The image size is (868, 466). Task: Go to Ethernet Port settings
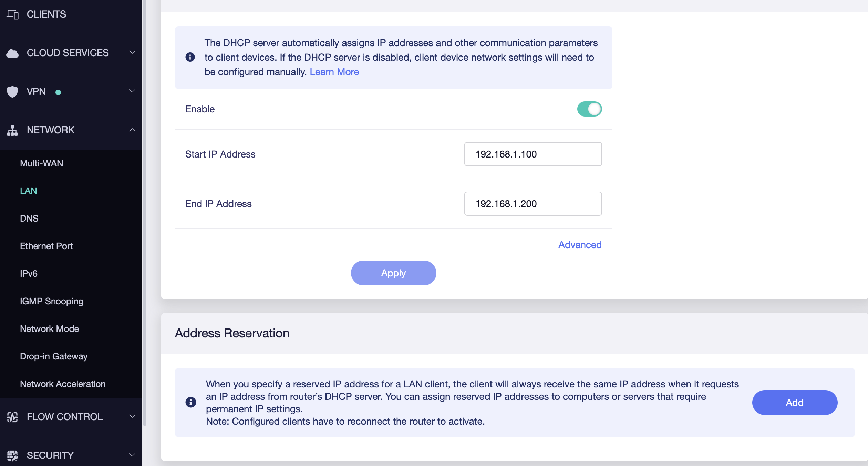[46, 246]
